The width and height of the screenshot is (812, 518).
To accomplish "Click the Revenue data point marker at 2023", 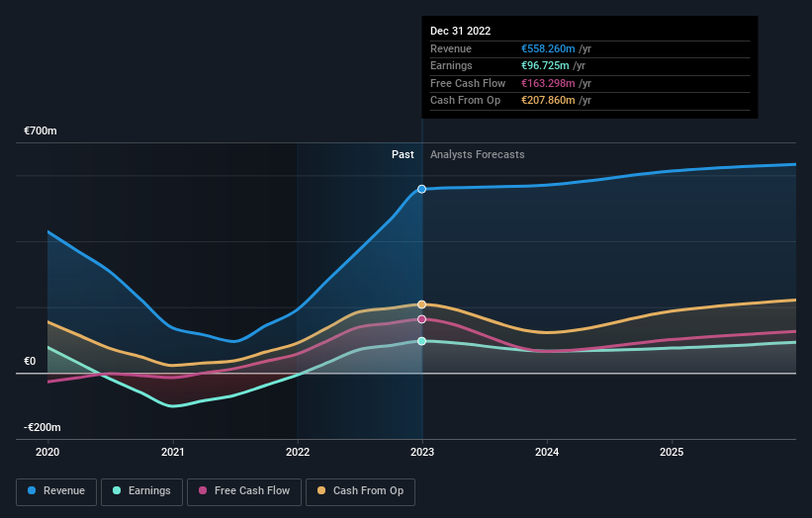I will [x=422, y=189].
